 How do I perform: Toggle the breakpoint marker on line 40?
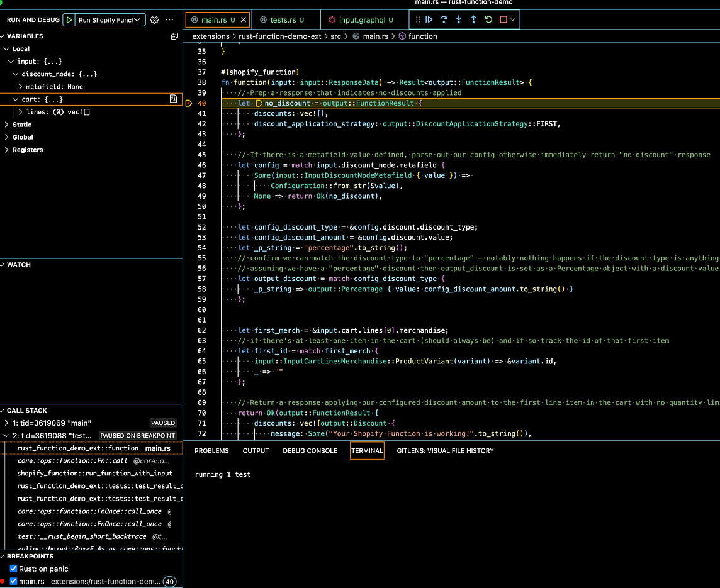coord(189,103)
